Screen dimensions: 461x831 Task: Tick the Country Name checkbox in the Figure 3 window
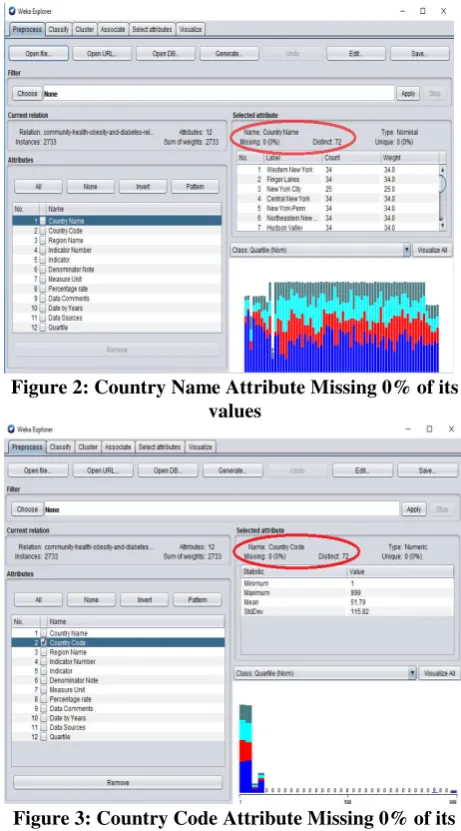pos(44,633)
